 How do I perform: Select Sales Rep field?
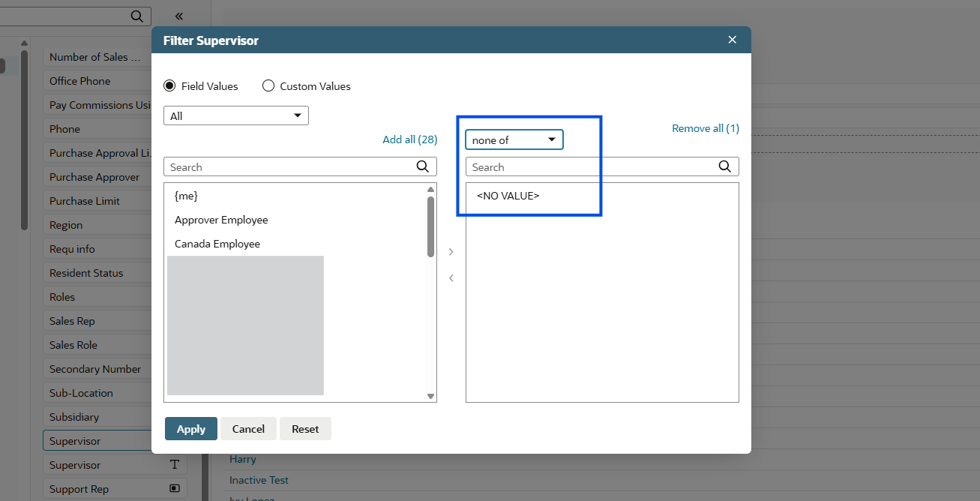click(x=97, y=321)
